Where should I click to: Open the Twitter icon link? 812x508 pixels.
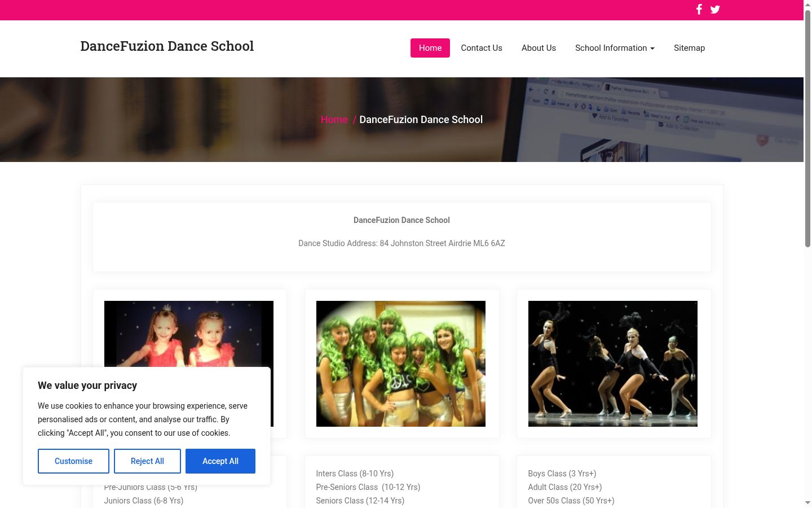coord(715,9)
